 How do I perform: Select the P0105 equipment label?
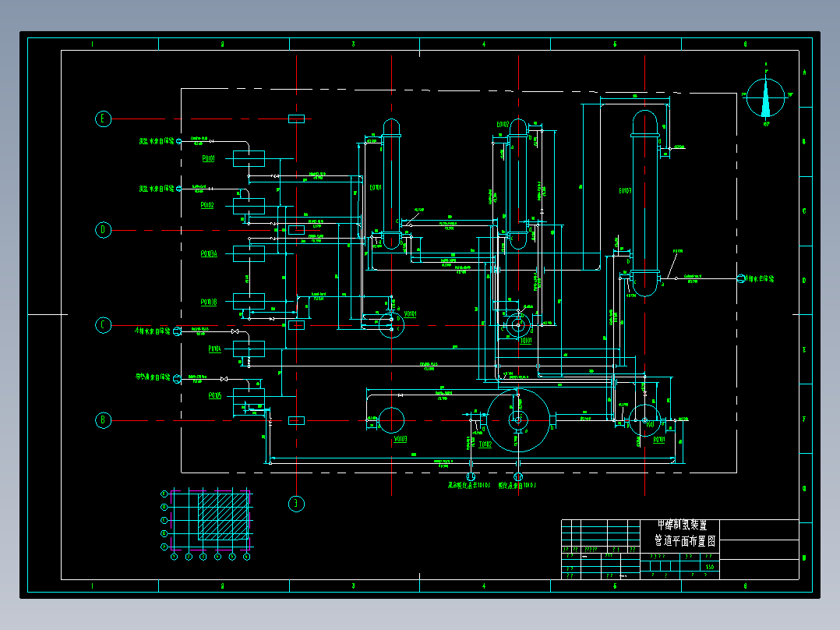pos(215,395)
